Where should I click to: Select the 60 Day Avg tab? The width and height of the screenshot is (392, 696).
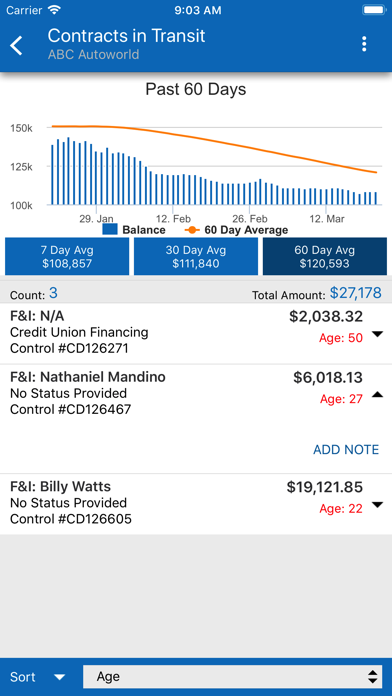pos(325,257)
